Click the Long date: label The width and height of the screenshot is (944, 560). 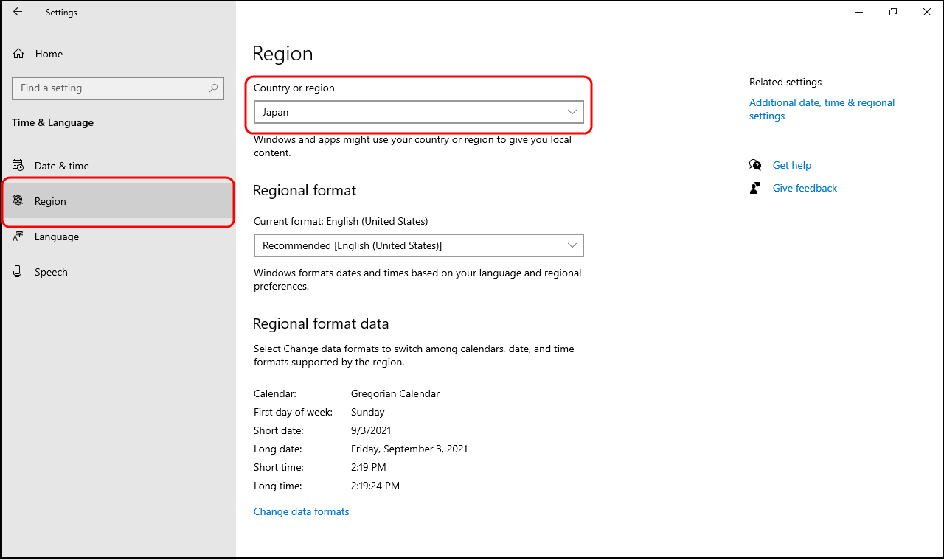pyautogui.click(x=278, y=449)
